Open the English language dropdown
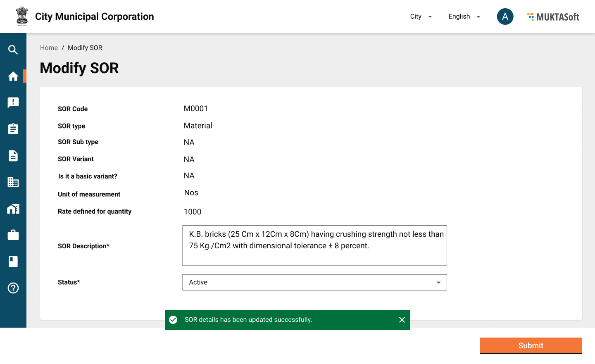The image size is (595, 364). (464, 17)
